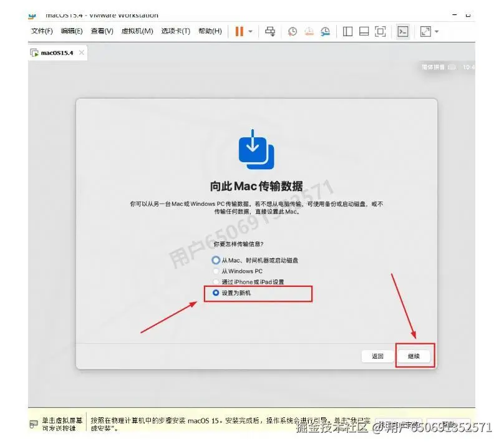Viewport: 504px width, 446px height.
Task: Click the 继续 button to proceed
Action: (x=414, y=356)
